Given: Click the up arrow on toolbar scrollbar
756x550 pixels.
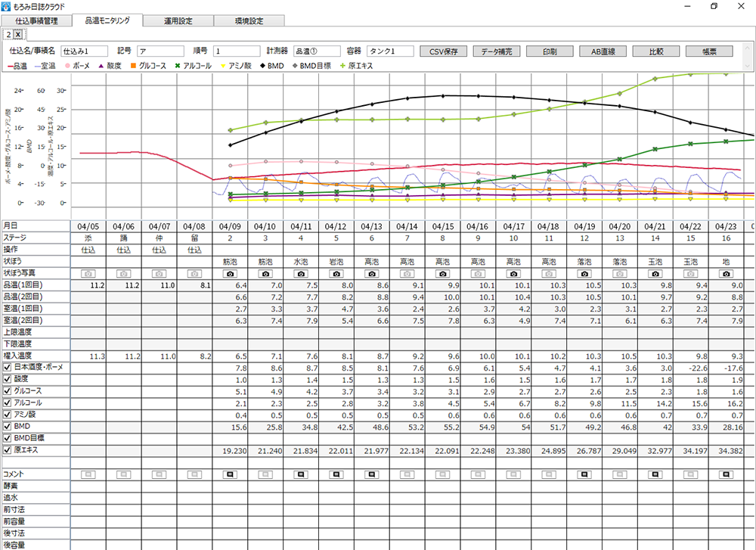Looking at the screenshot, I should 748,47.
